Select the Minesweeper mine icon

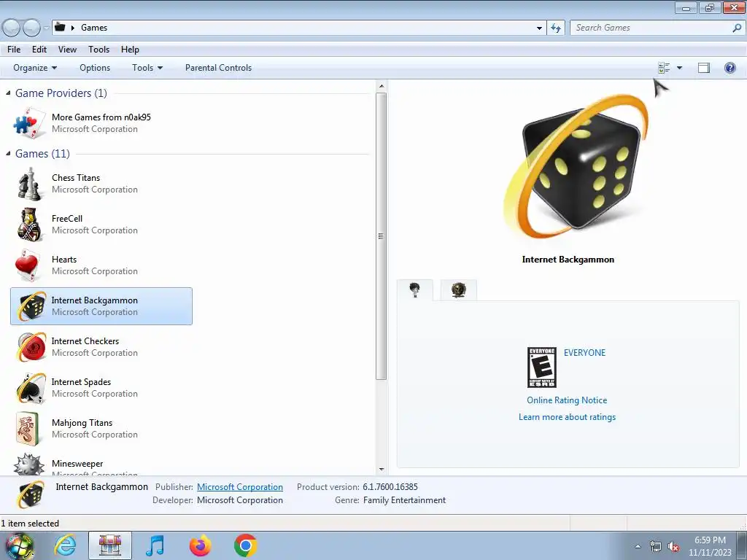click(28, 464)
